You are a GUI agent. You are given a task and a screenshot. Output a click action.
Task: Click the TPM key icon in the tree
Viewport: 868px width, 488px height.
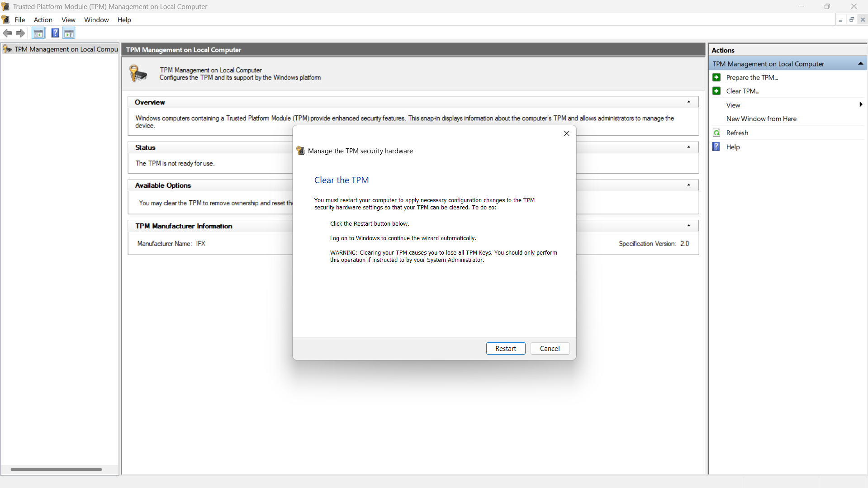(7, 49)
